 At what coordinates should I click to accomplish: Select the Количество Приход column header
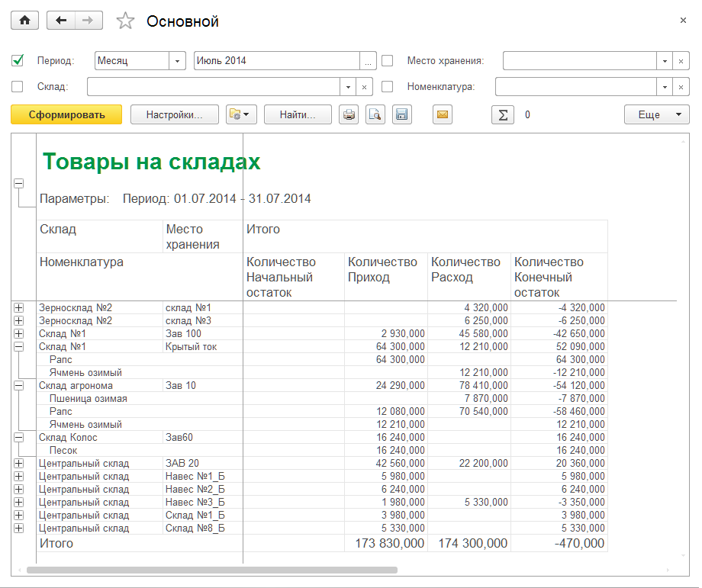pos(386,277)
